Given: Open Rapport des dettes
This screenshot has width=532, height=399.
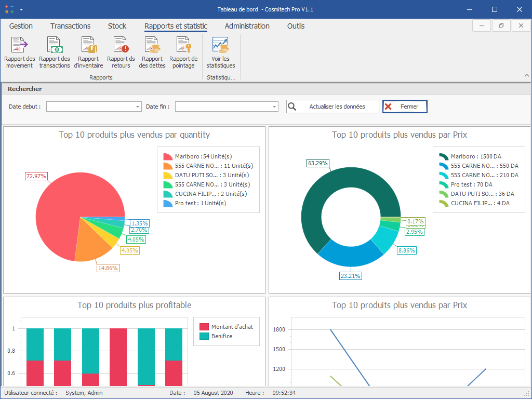Looking at the screenshot, I should click(152, 52).
